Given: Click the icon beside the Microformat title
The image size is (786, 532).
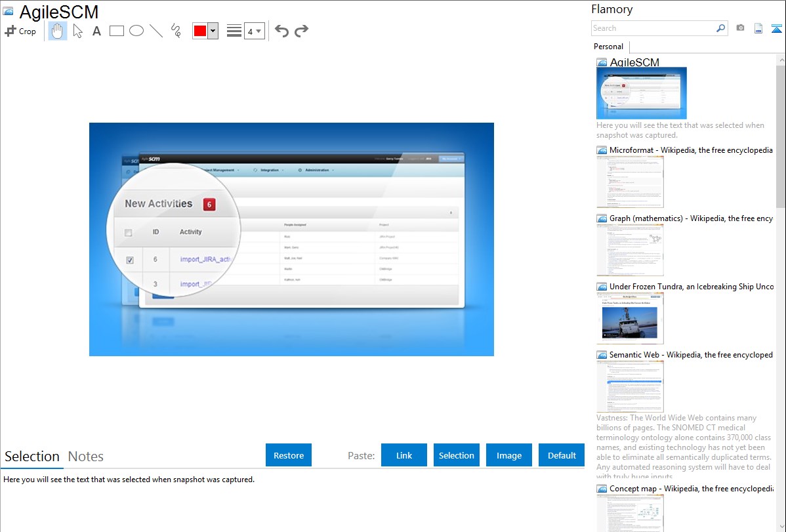Looking at the screenshot, I should point(602,150).
